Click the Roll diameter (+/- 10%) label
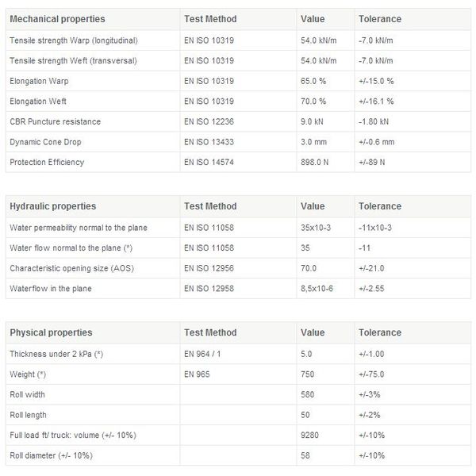This screenshot has width=476, height=476. 52,455
